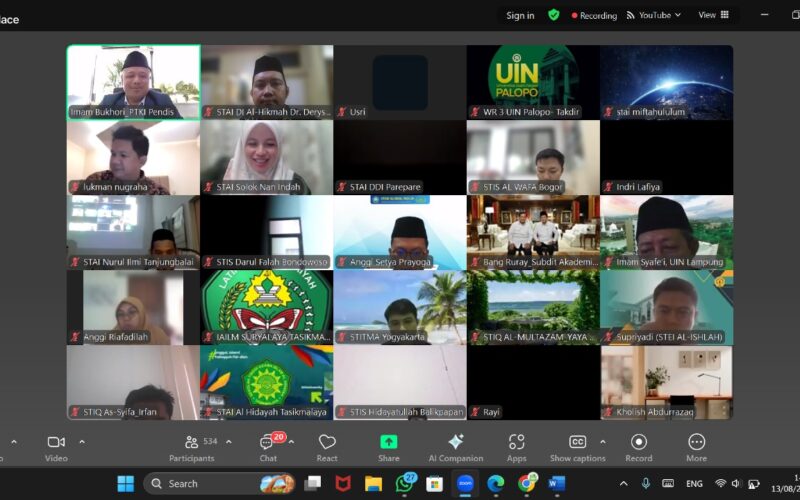Click Show captions button
The height and width of the screenshot is (500, 800).
click(x=578, y=448)
